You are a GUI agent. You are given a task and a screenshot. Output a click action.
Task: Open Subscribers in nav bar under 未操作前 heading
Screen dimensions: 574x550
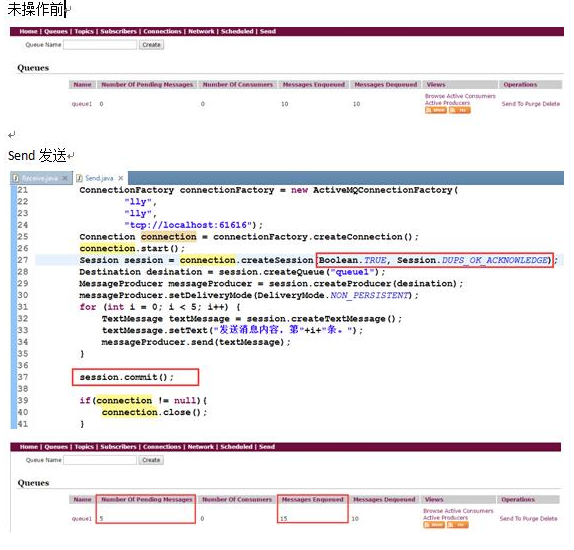coord(118,31)
